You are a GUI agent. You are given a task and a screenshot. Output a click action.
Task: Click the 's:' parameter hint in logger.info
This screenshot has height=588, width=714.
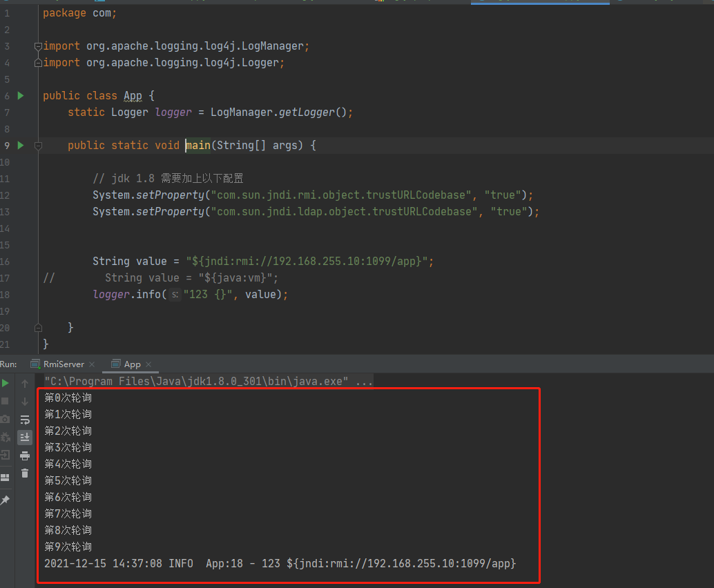point(175,295)
